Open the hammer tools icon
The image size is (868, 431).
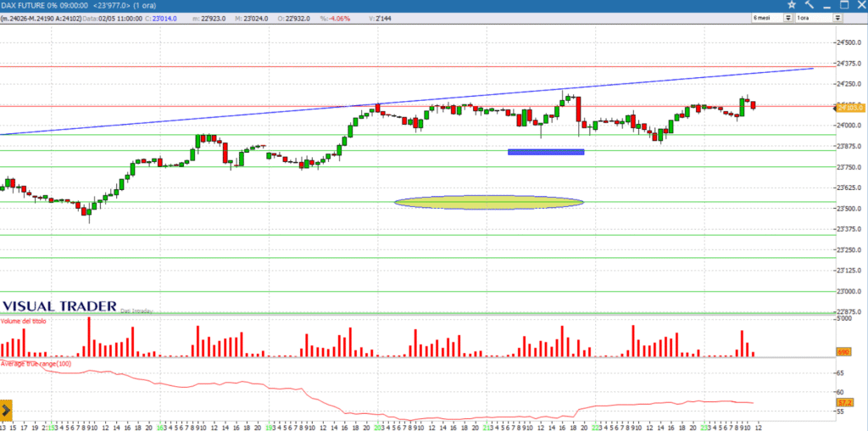(x=810, y=4)
